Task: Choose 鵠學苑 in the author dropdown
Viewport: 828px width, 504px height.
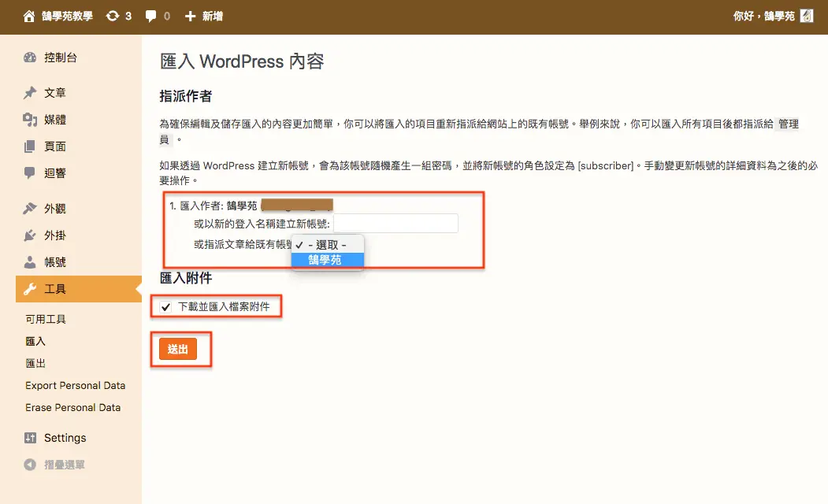Action: (328, 260)
